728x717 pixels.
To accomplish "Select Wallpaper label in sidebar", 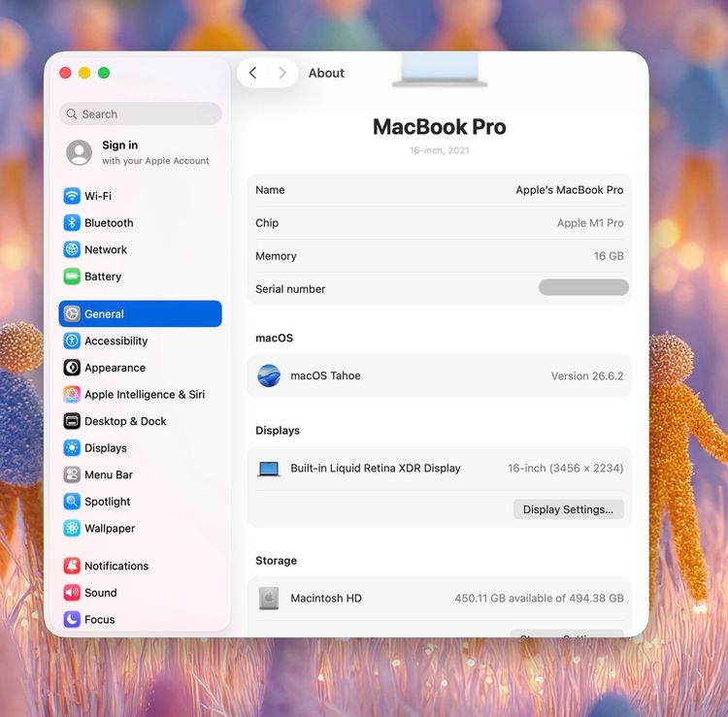I will [110, 528].
